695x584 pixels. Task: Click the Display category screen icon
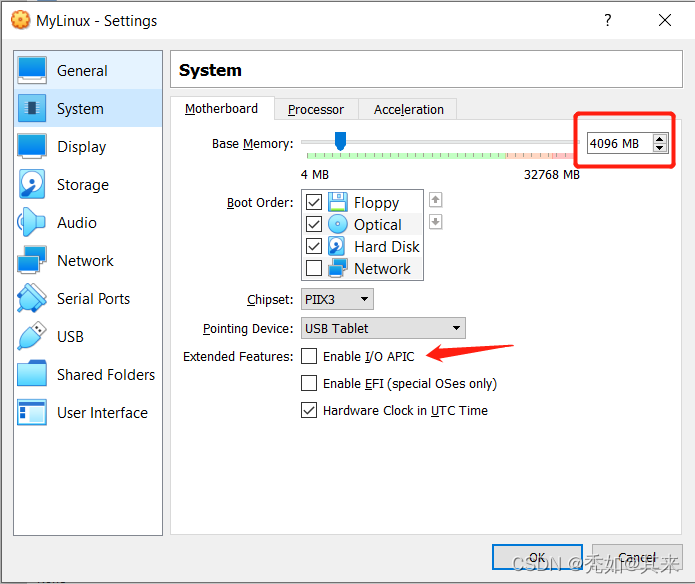click(32, 146)
